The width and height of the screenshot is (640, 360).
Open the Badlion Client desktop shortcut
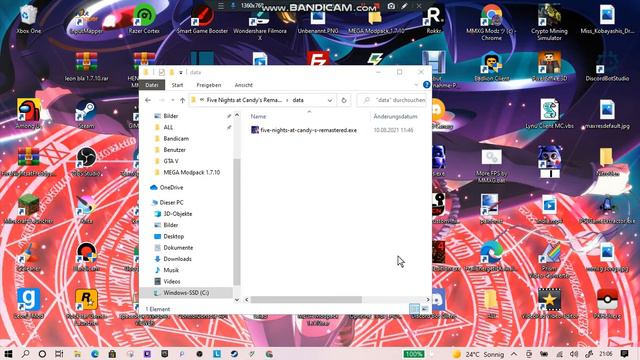click(x=491, y=66)
